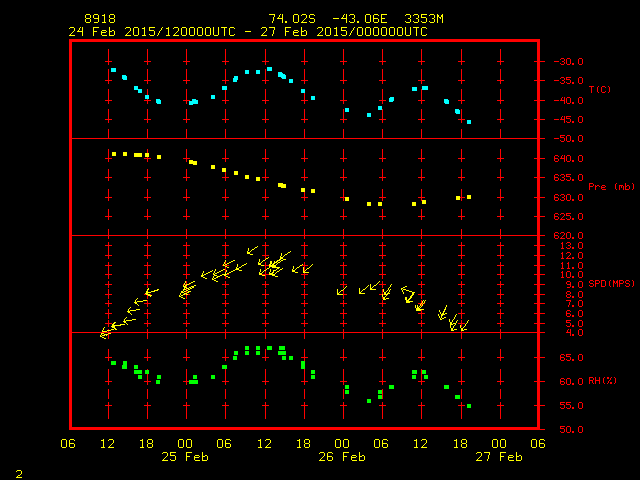Click the '25 Feb' date label
The image size is (640, 480).
click(x=185, y=456)
